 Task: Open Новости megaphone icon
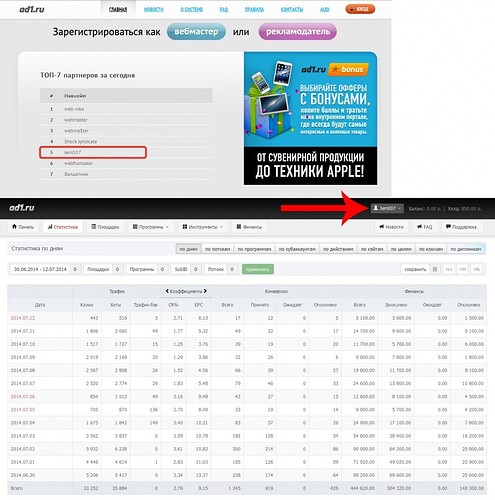[x=382, y=227]
